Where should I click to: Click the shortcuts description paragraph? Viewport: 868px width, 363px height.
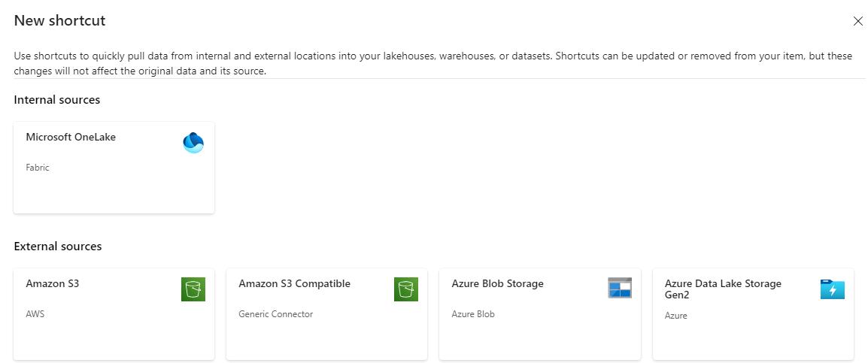(433, 64)
